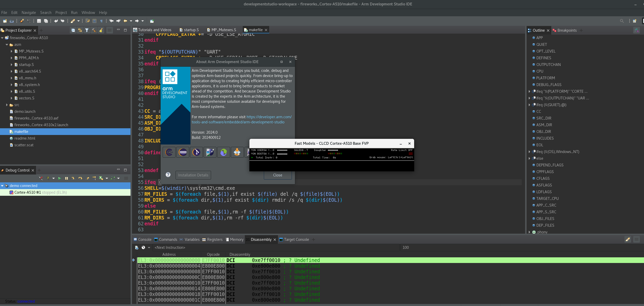Viewport: 644px width, 306px height.
Task: Expand ifeq ($(QUIET),@) node in Outline
Action: [529, 105]
